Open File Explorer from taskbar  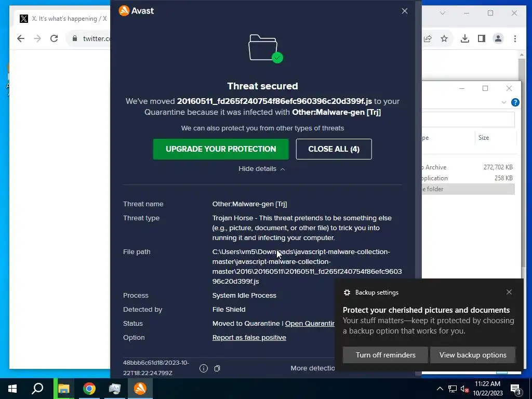(64, 389)
